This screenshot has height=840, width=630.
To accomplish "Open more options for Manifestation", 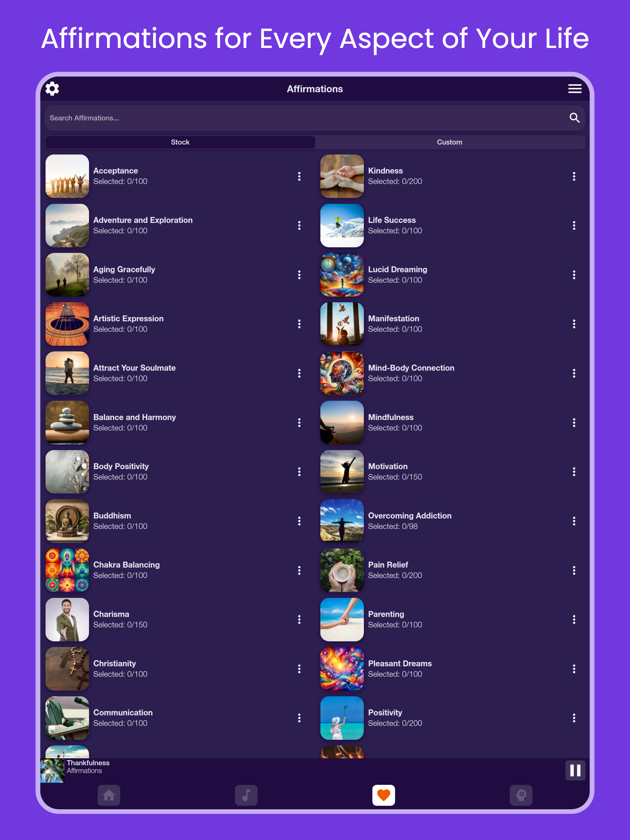I will [574, 324].
